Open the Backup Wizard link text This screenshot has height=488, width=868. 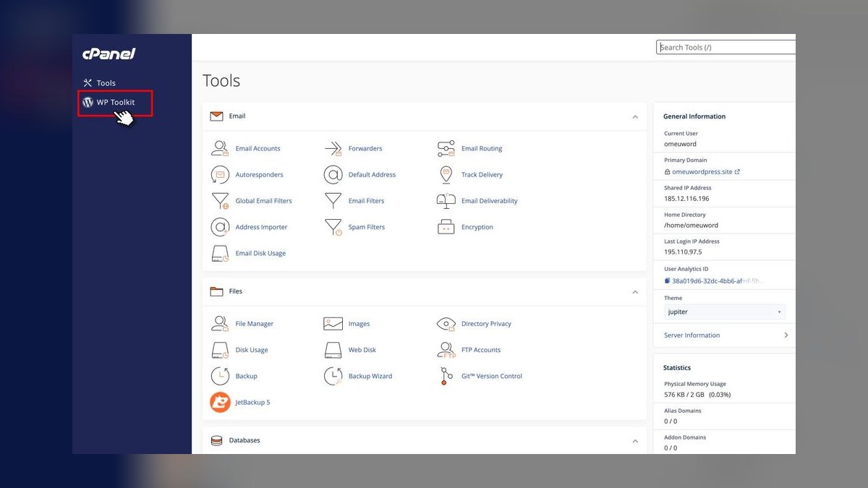(x=370, y=376)
